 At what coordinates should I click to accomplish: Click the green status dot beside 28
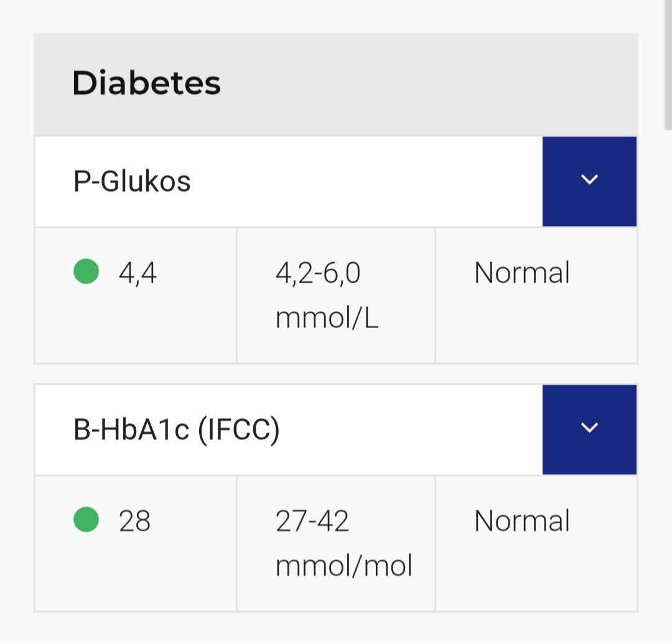point(86,520)
